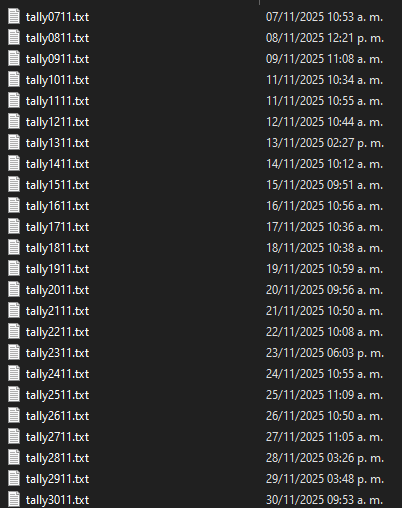Select the tally3011.txt file icon
402x508 pixels.
tap(14, 500)
